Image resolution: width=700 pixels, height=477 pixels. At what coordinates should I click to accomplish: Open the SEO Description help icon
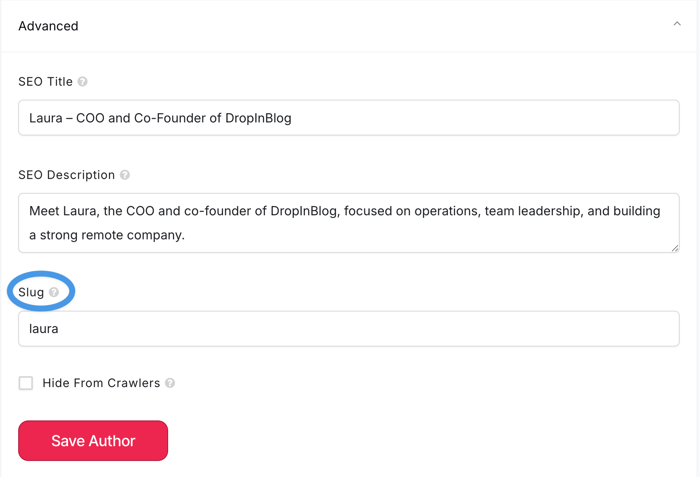[x=125, y=175]
